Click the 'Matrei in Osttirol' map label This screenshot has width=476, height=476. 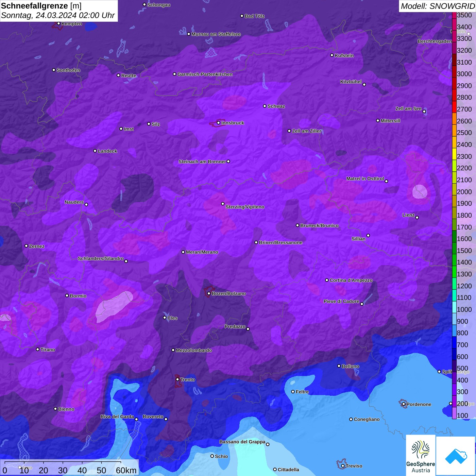pos(365,178)
